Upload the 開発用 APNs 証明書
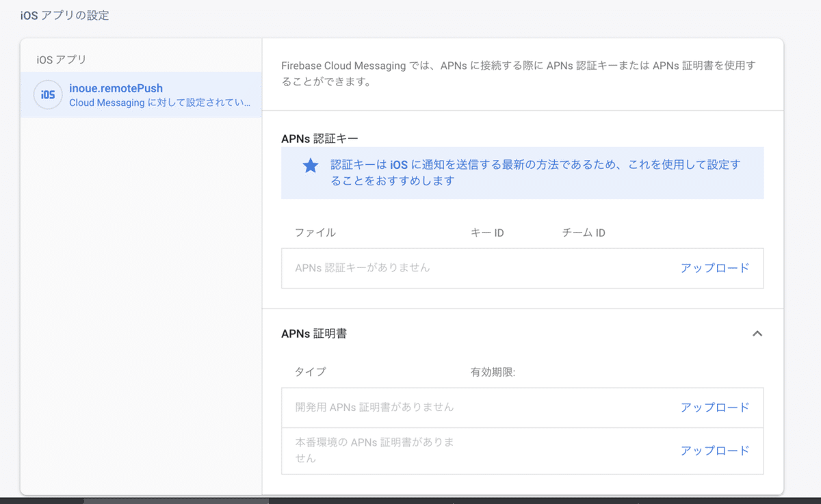Viewport: 821px width, 504px height. coord(715,408)
